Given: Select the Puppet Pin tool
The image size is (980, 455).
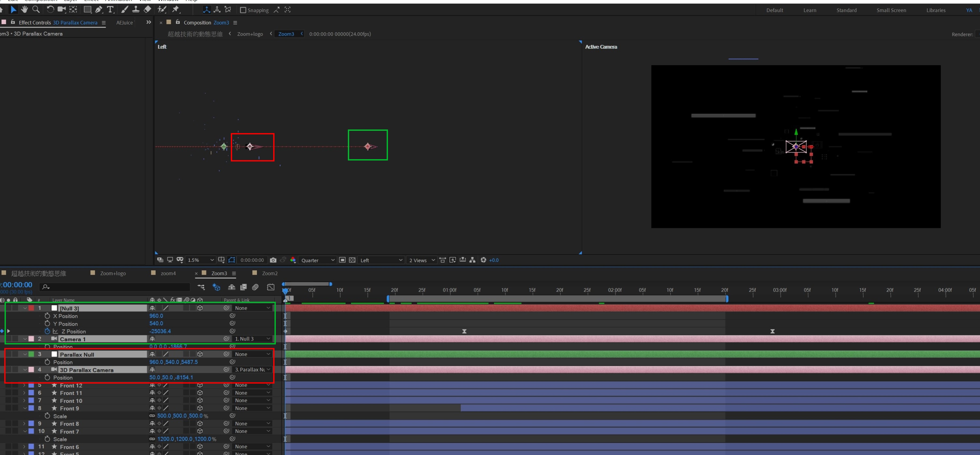Looking at the screenshot, I should tap(176, 9).
